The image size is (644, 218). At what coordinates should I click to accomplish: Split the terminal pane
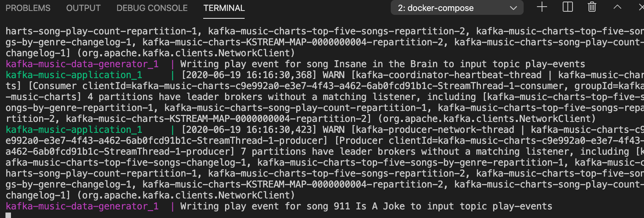[567, 7]
